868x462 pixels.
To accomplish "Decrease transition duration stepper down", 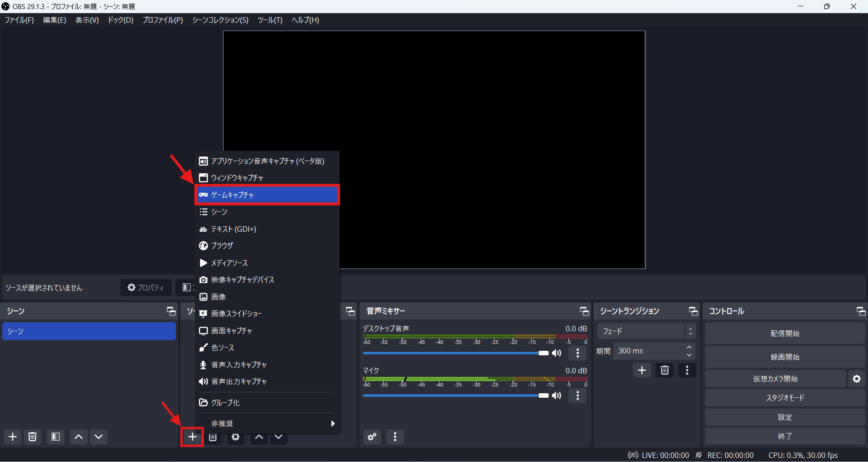I will (x=689, y=355).
